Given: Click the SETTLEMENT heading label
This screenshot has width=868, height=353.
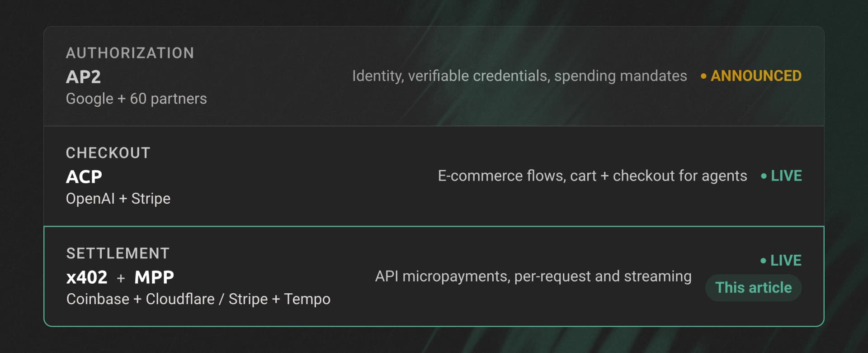Looking at the screenshot, I should click(x=118, y=253).
